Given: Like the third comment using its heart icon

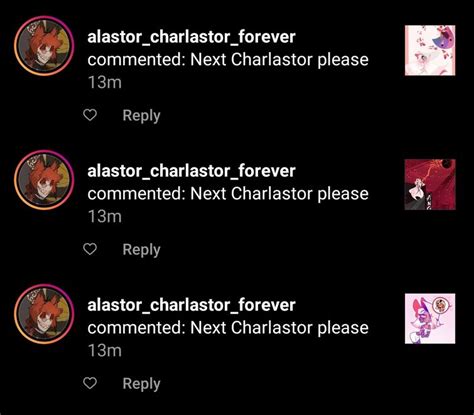Looking at the screenshot, I should pos(90,383).
